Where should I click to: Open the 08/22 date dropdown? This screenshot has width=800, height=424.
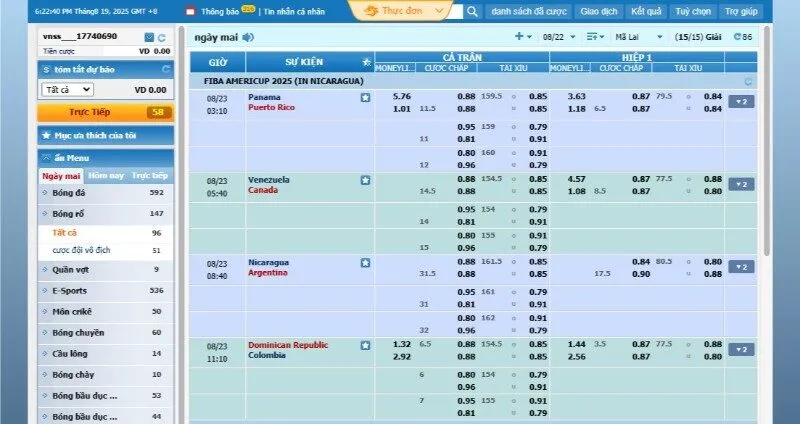(x=558, y=36)
